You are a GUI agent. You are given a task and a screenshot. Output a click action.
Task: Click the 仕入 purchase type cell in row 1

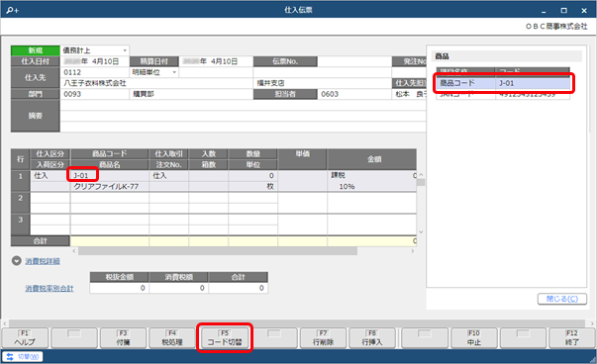pyautogui.click(x=50, y=175)
